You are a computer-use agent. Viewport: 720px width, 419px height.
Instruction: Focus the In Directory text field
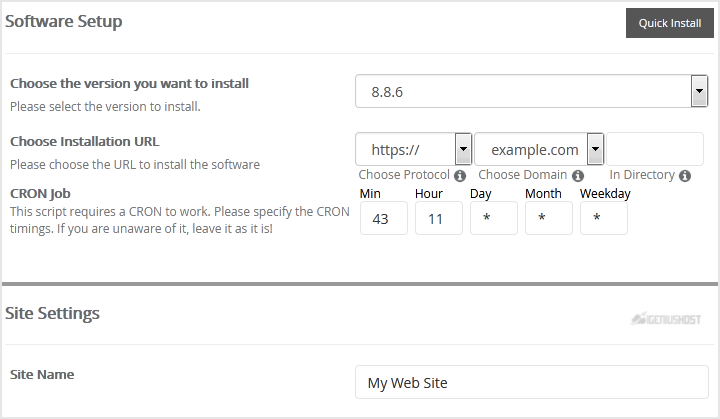point(655,150)
